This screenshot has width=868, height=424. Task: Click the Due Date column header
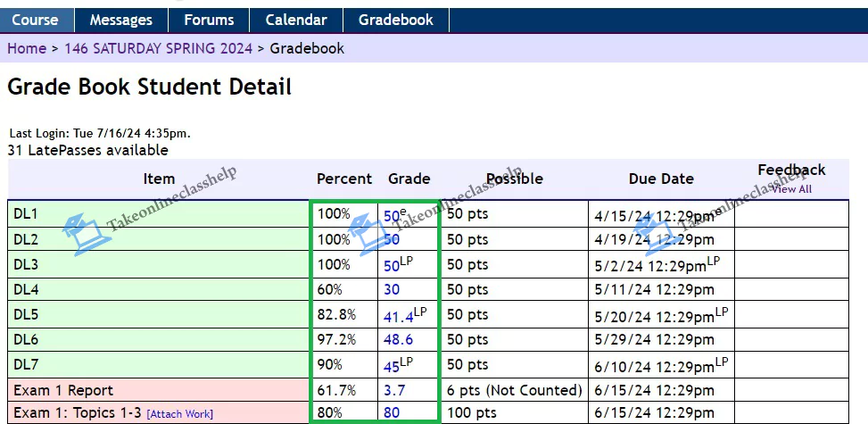click(x=661, y=179)
